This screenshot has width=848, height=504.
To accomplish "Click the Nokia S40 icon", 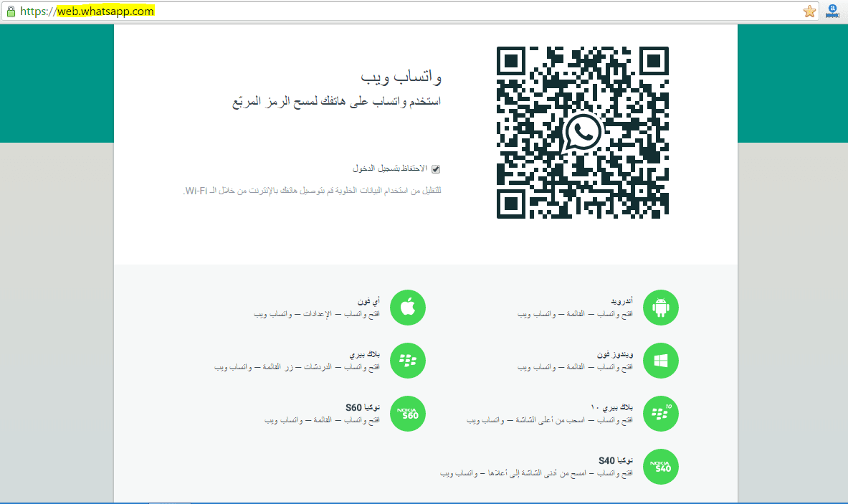I will point(660,467).
